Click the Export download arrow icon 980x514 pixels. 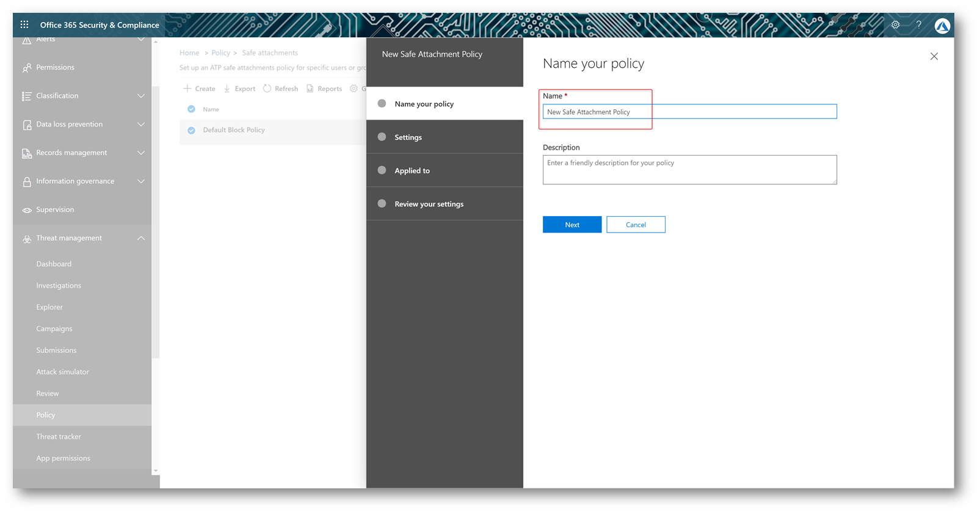(227, 89)
